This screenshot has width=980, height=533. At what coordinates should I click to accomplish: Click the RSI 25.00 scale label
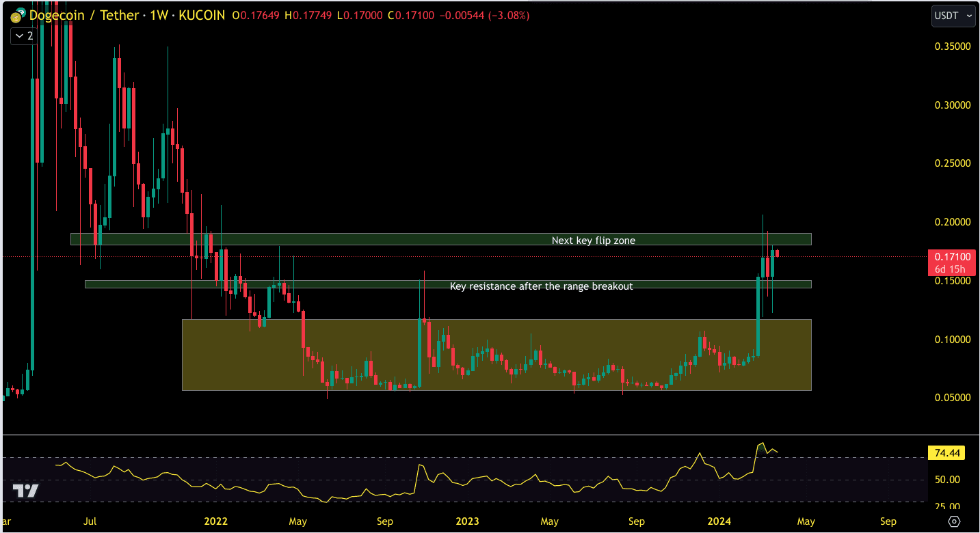coord(947,506)
